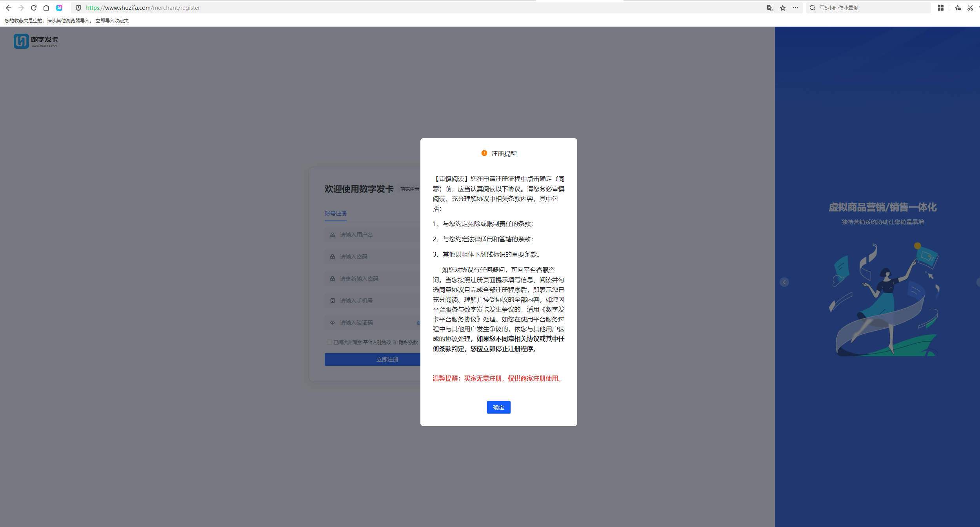Screen dimensions: 980x527
Task: Open the 平台入驻协议 link
Action: click(377, 343)
